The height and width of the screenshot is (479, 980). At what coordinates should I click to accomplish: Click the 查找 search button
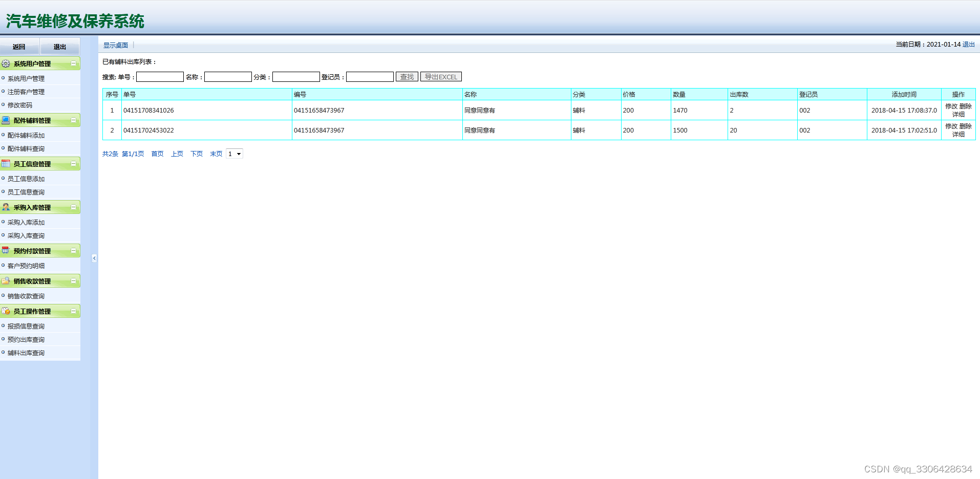click(407, 77)
